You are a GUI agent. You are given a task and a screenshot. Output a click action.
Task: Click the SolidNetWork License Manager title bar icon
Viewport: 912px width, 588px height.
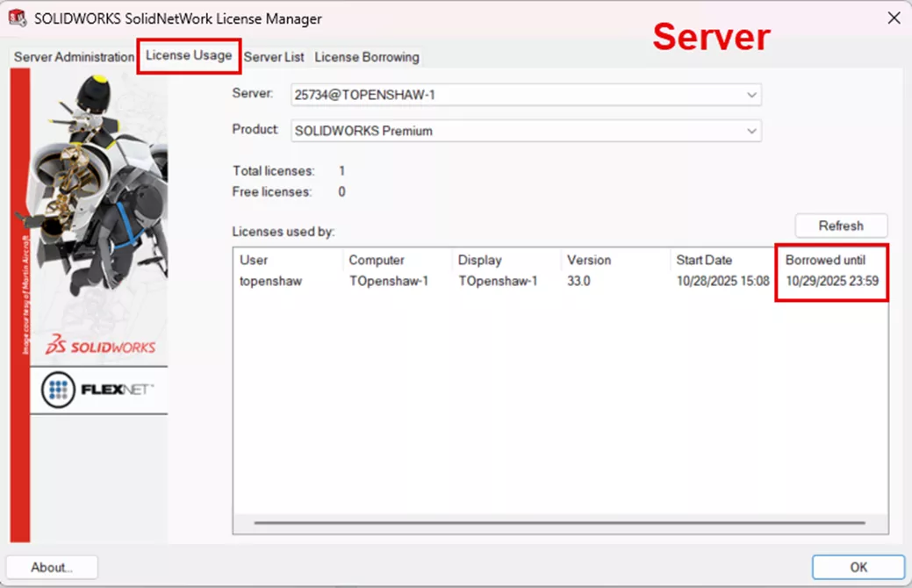pyautogui.click(x=15, y=18)
